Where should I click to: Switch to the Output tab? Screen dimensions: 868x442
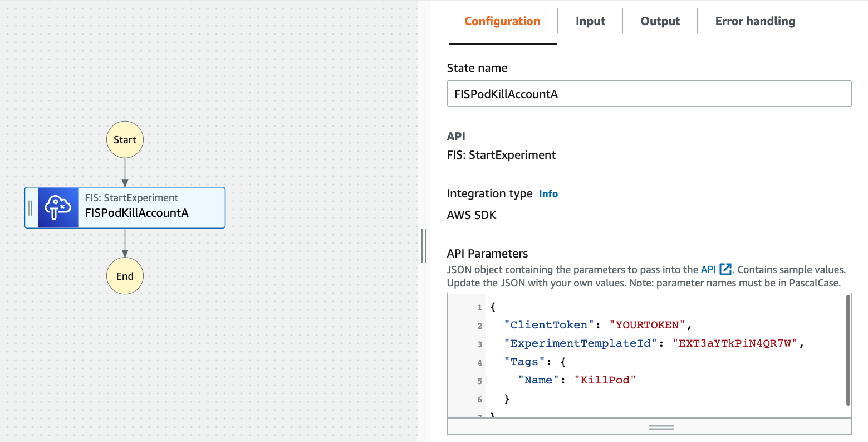[x=660, y=21]
